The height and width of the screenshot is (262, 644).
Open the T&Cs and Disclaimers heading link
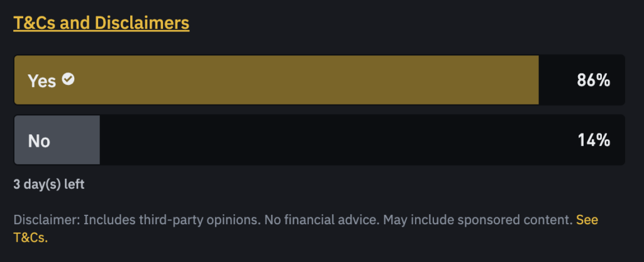click(x=101, y=23)
